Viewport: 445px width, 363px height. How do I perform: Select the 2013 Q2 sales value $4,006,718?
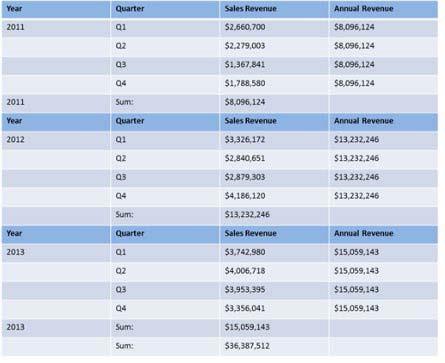tap(245, 271)
